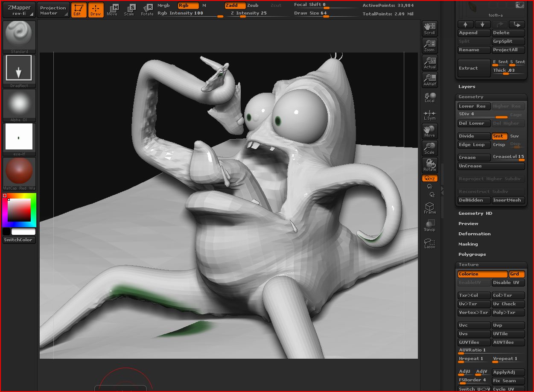534x392 pixels.
Task: Expand the Masking section
Action: 468,244
